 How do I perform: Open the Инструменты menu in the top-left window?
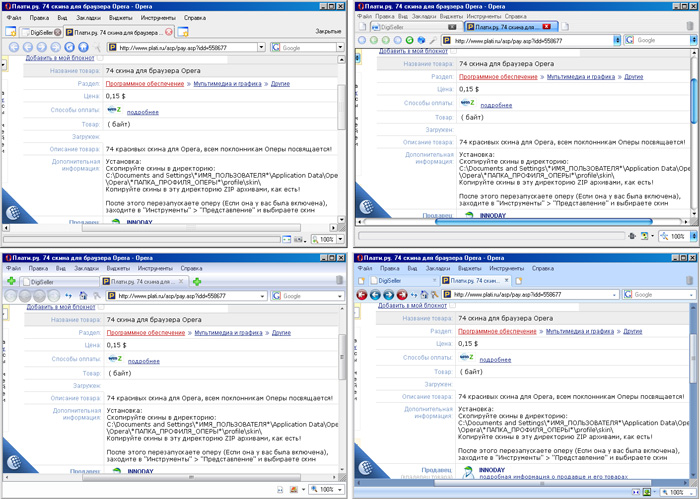(158, 18)
